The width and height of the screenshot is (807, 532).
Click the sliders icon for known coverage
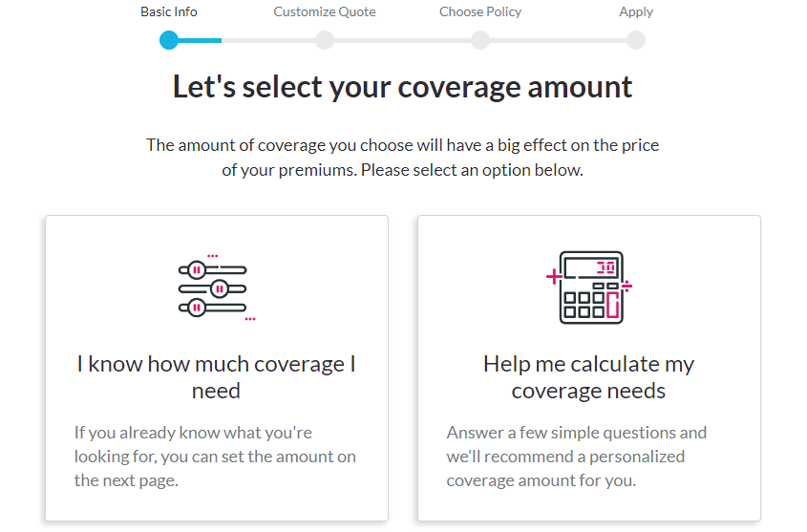tap(217, 287)
